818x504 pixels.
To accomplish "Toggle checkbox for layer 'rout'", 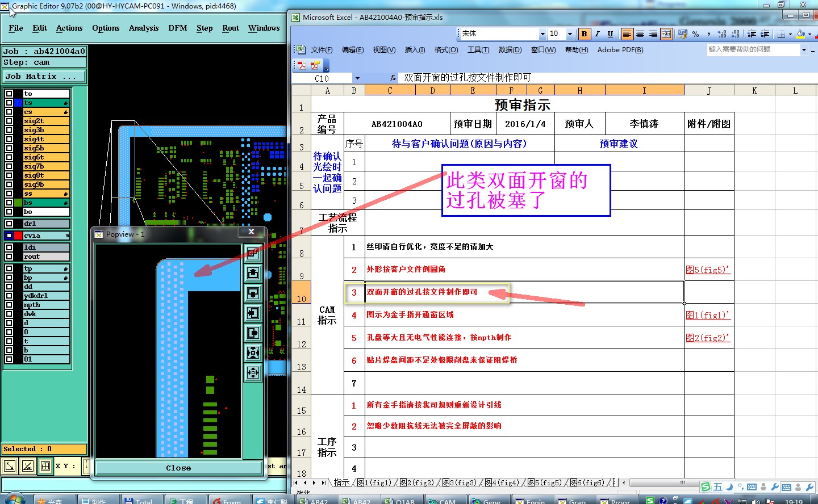I will (x=9, y=257).
